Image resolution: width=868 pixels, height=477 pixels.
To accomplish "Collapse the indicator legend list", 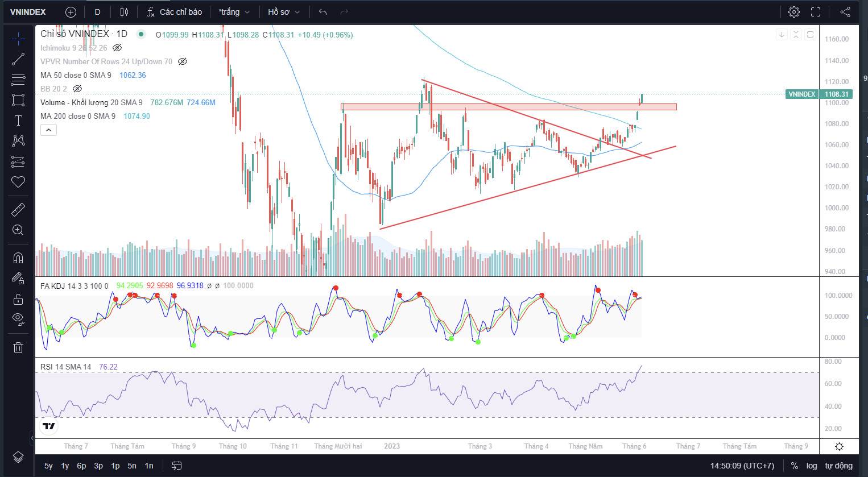I will 49,130.
